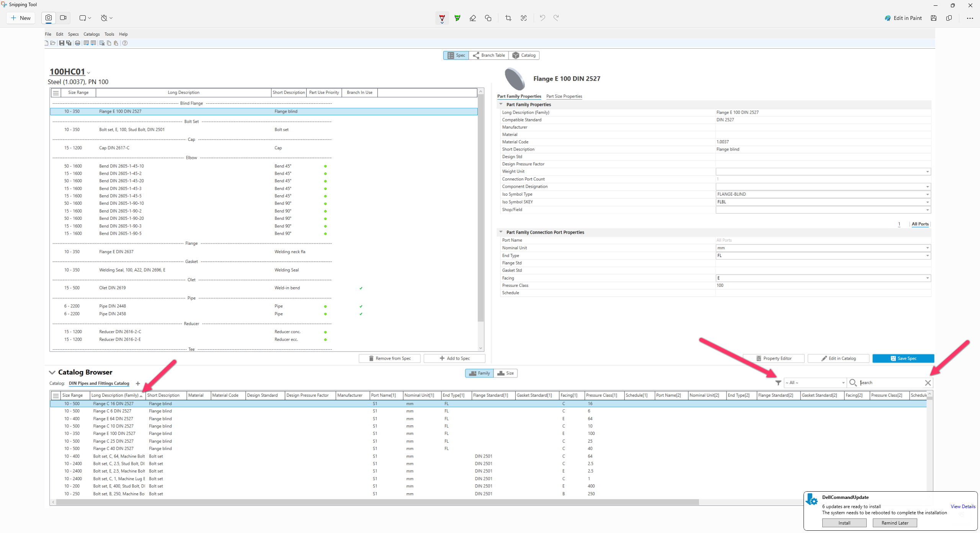Switch to the Branch Table view
Screen dimensions: 980x533
tap(489, 55)
